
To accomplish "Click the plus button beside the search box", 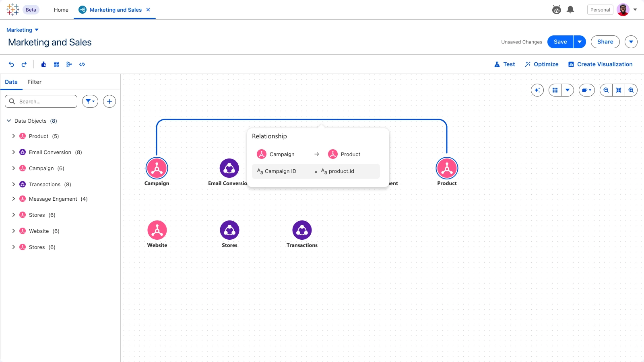I will coord(109,101).
